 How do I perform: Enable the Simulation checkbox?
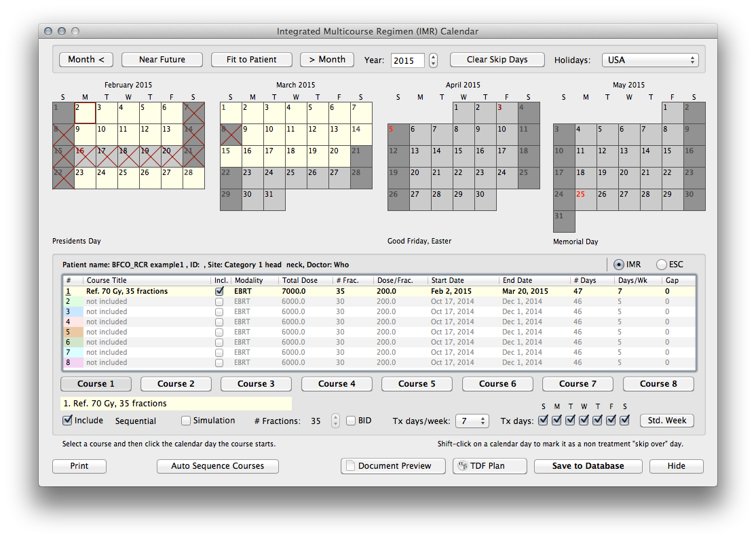[x=186, y=421]
